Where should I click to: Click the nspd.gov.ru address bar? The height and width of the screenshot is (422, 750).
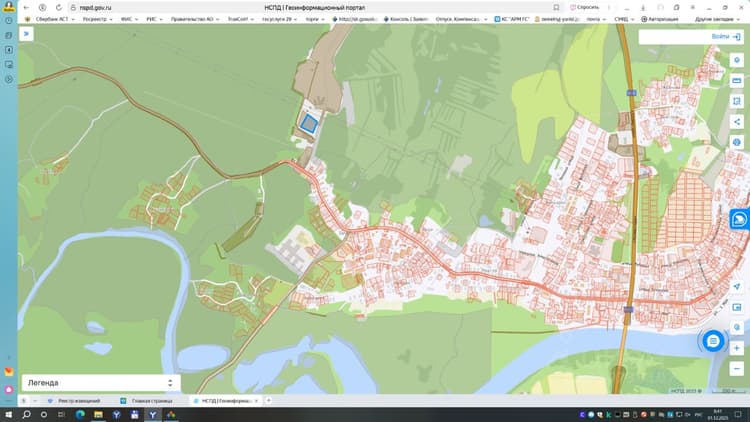[x=313, y=8]
